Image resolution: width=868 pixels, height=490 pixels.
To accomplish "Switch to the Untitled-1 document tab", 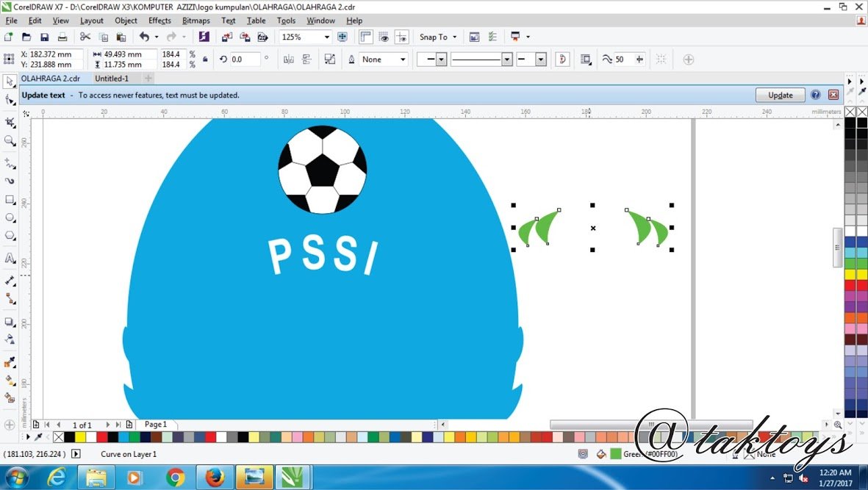I will pos(111,79).
